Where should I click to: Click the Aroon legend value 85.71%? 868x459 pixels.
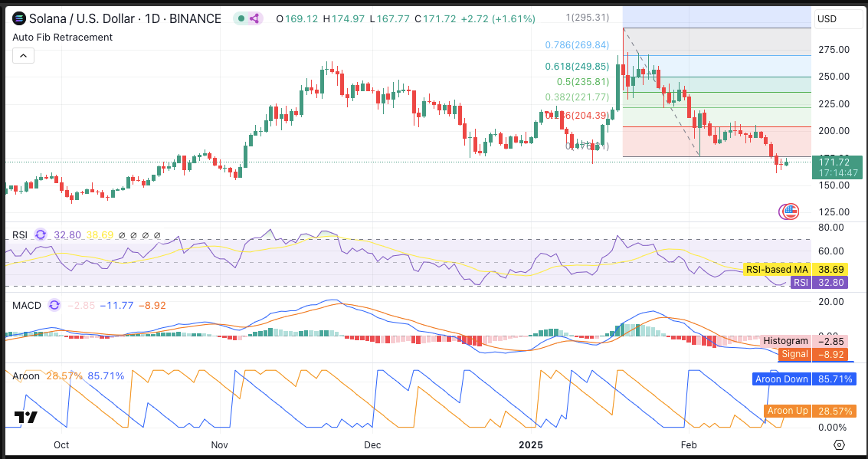click(x=106, y=376)
